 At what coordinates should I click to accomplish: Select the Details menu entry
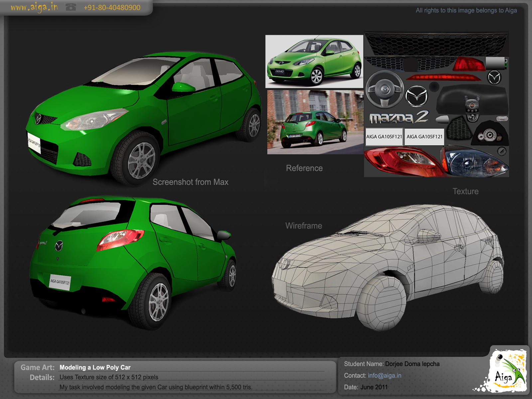click(42, 377)
